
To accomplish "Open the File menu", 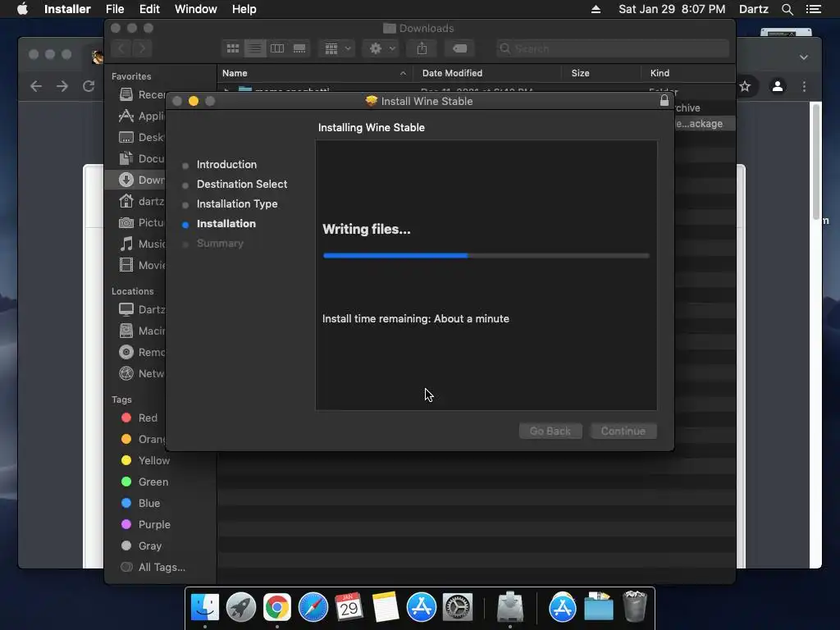I will point(115,9).
